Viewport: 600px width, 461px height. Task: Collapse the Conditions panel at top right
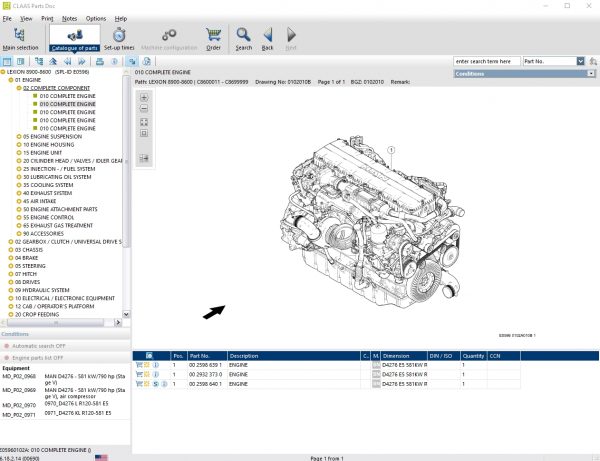pos(590,74)
